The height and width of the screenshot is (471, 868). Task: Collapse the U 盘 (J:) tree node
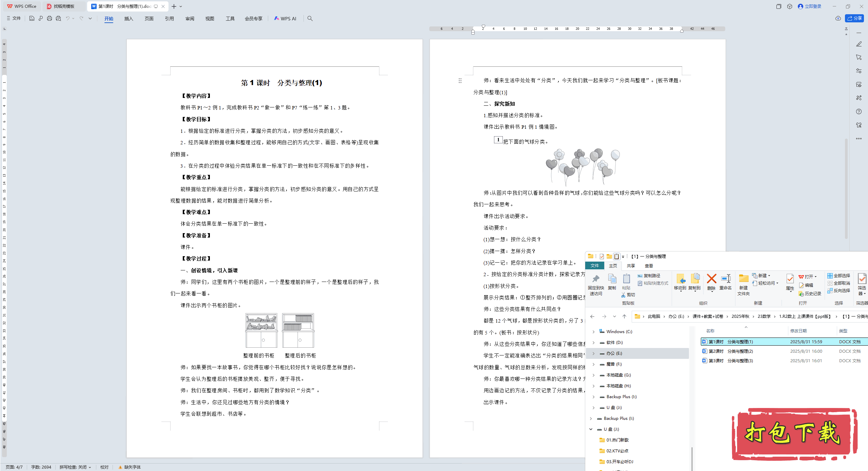[x=591, y=429]
